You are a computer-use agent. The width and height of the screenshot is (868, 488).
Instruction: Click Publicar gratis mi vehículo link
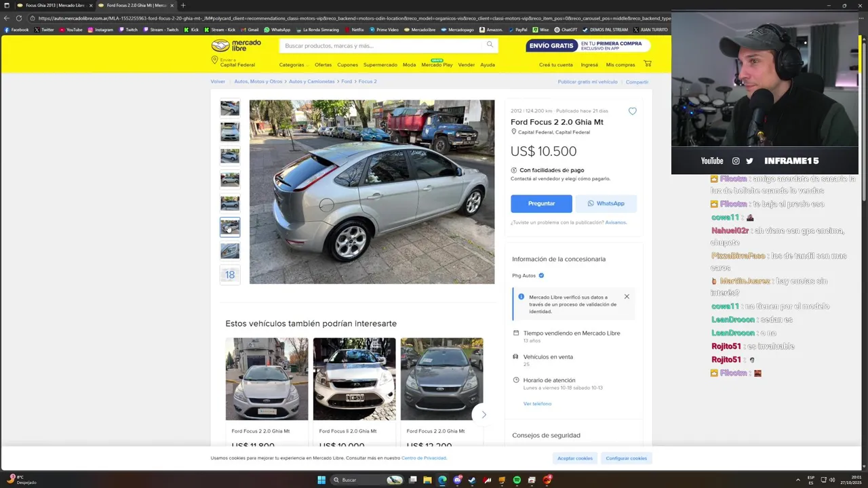click(x=587, y=82)
